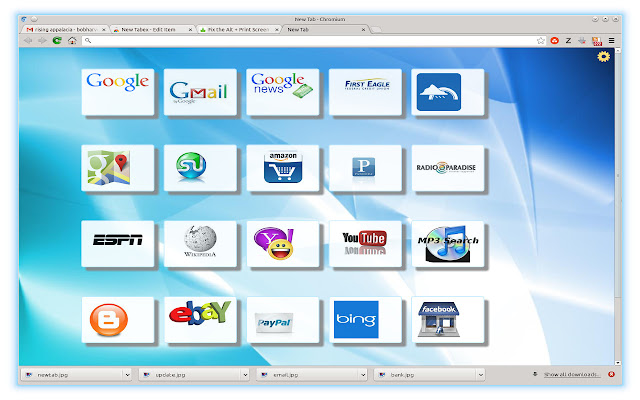This screenshot has height=400, width=640.
Task: Open the Google Maps tile
Action: click(x=118, y=168)
